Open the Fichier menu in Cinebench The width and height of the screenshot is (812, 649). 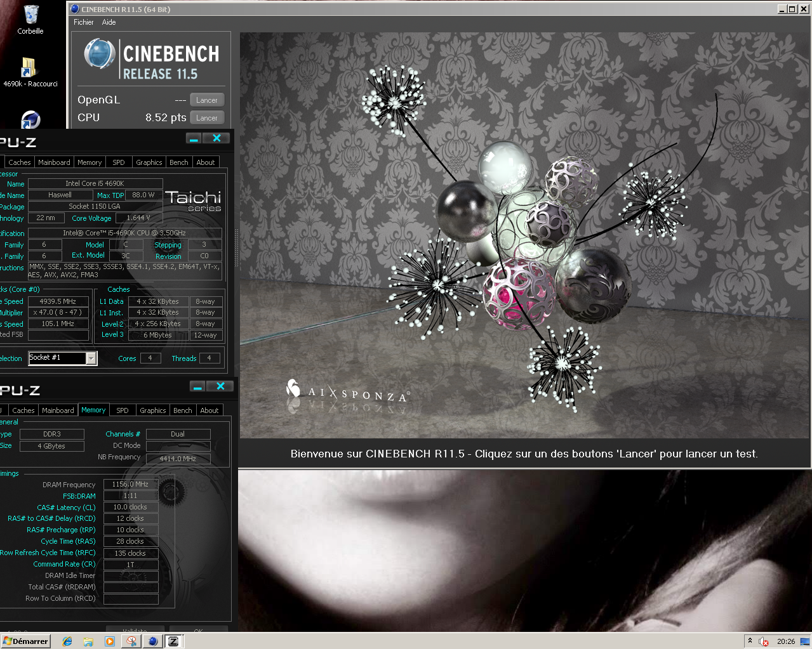83,22
